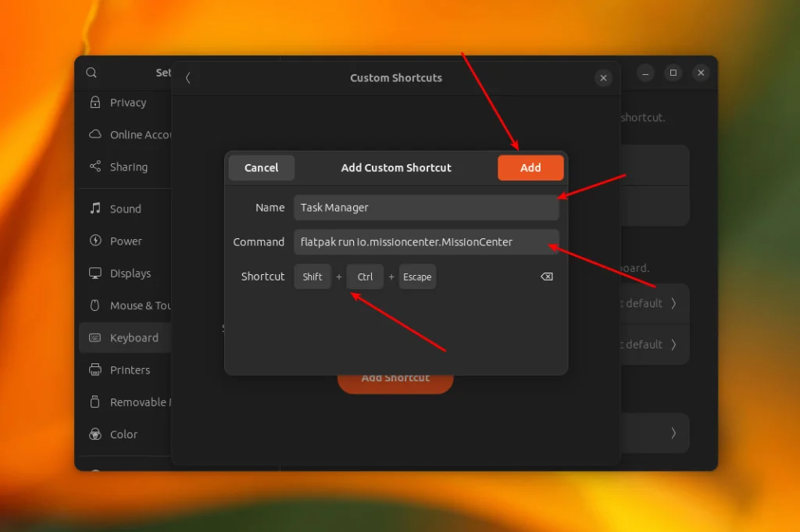The height and width of the screenshot is (532, 800).
Task: Click the Name field with Task Manager
Action: pos(426,208)
